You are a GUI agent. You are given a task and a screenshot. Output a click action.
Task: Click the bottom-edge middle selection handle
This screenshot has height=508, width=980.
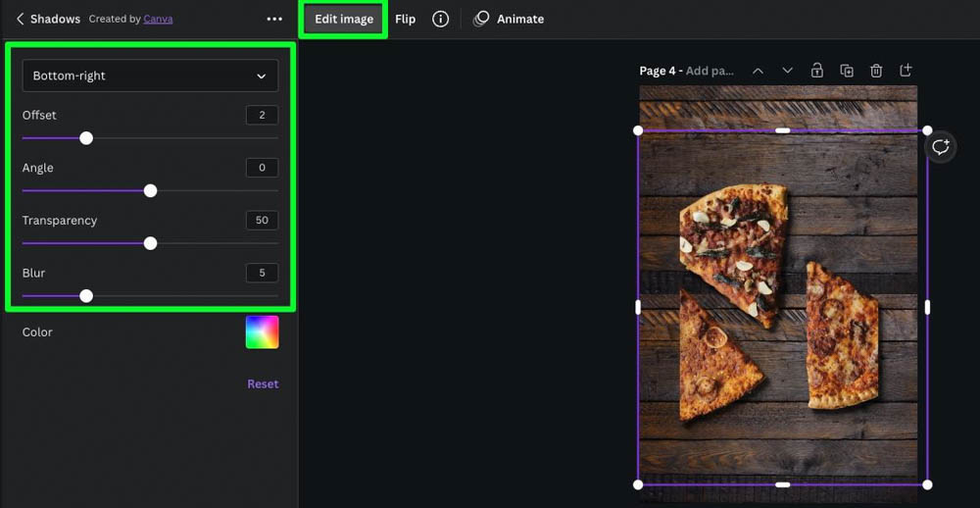782,484
